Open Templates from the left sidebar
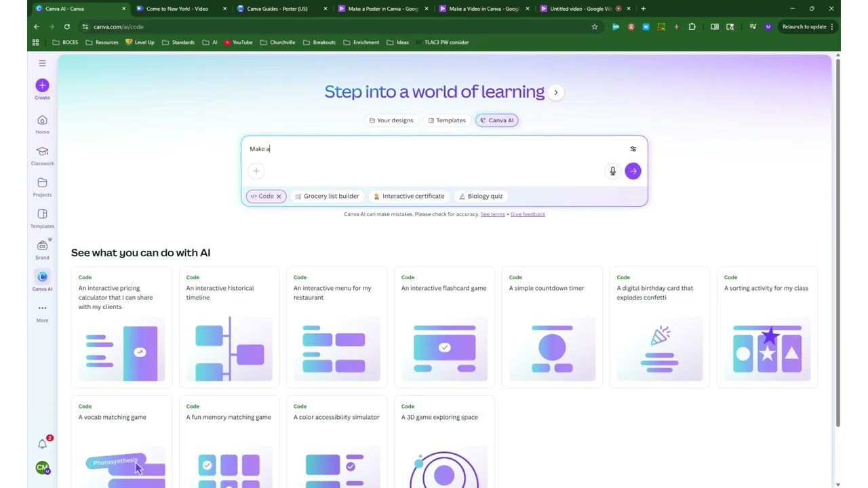The height and width of the screenshot is (488, 868). tap(42, 218)
